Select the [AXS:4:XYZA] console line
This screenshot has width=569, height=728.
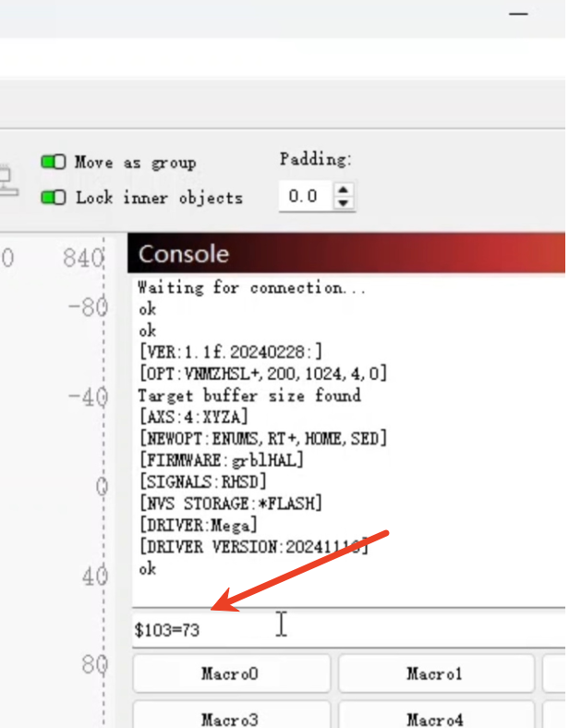click(192, 417)
